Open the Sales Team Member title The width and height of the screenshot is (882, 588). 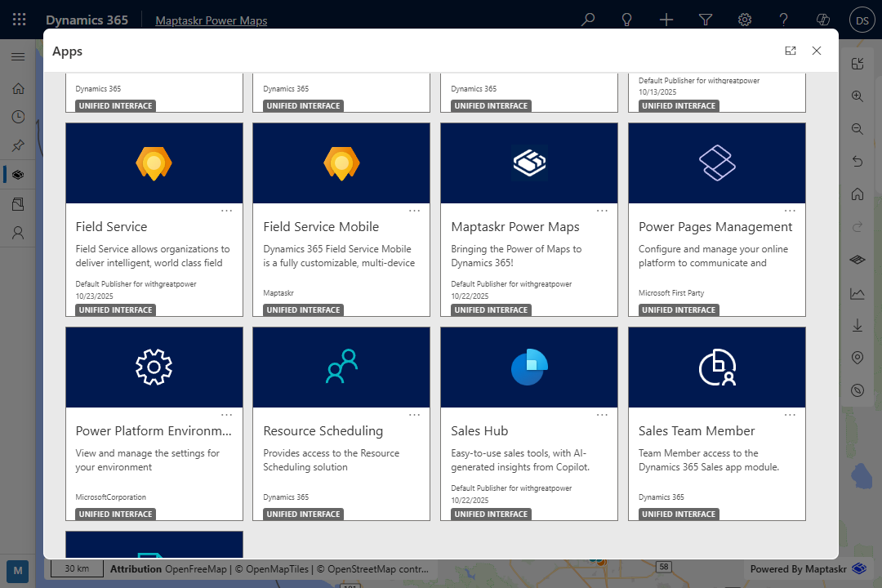(x=697, y=431)
